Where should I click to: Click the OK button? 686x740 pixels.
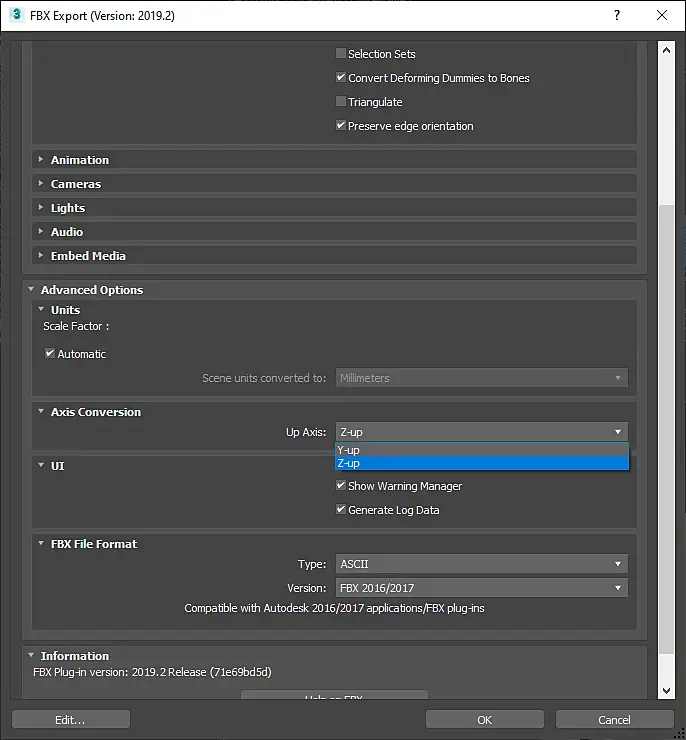tap(484, 720)
